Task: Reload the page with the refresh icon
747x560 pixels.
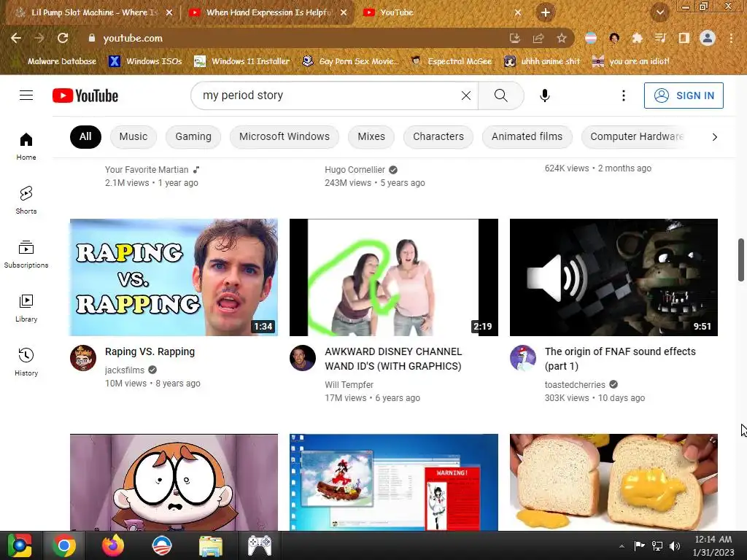Action: (x=63, y=38)
